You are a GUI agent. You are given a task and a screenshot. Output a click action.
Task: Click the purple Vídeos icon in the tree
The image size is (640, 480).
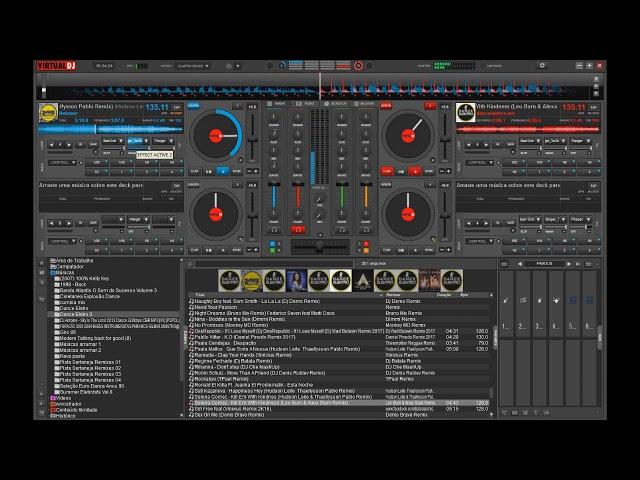(53, 398)
